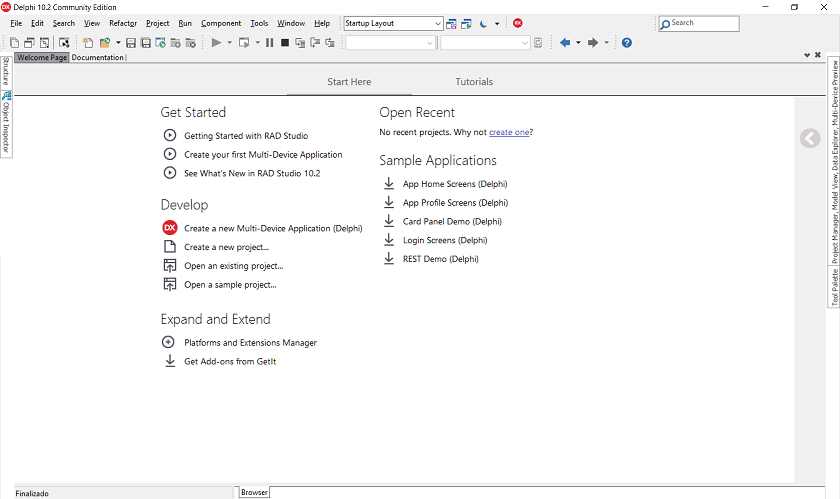Select the Welcome Page tab
Image resolution: width=840 pixels, height=499 pixels.
coord(42,57)
